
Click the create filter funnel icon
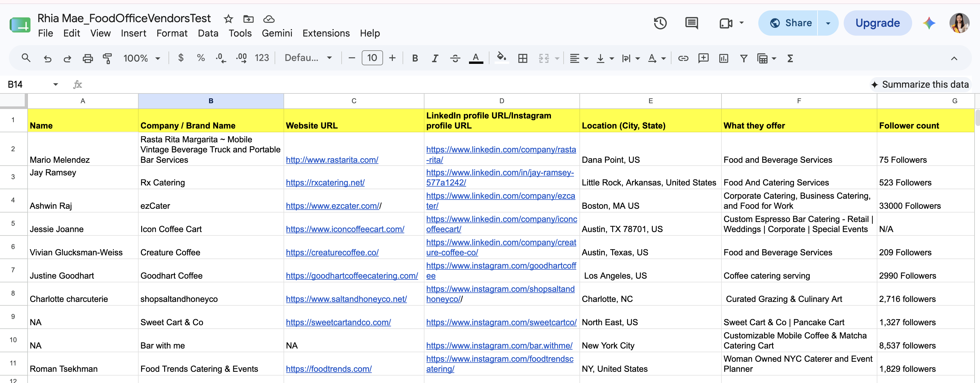coord(743,58)
